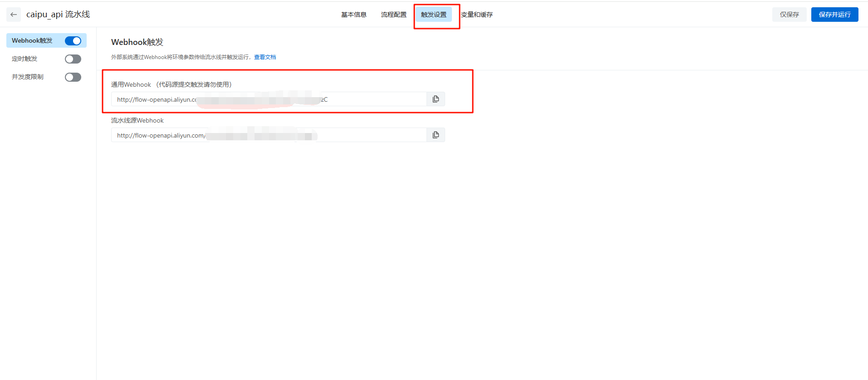Image resolution: width=868 pixels, height=380 pixels.
Task: Click the 流水线源Webhook label
Action: (x=137, y=120)
